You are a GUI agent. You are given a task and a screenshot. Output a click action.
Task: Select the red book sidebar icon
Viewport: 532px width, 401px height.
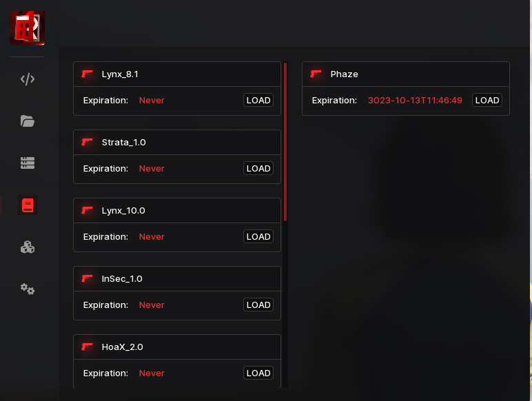(28, 205)
